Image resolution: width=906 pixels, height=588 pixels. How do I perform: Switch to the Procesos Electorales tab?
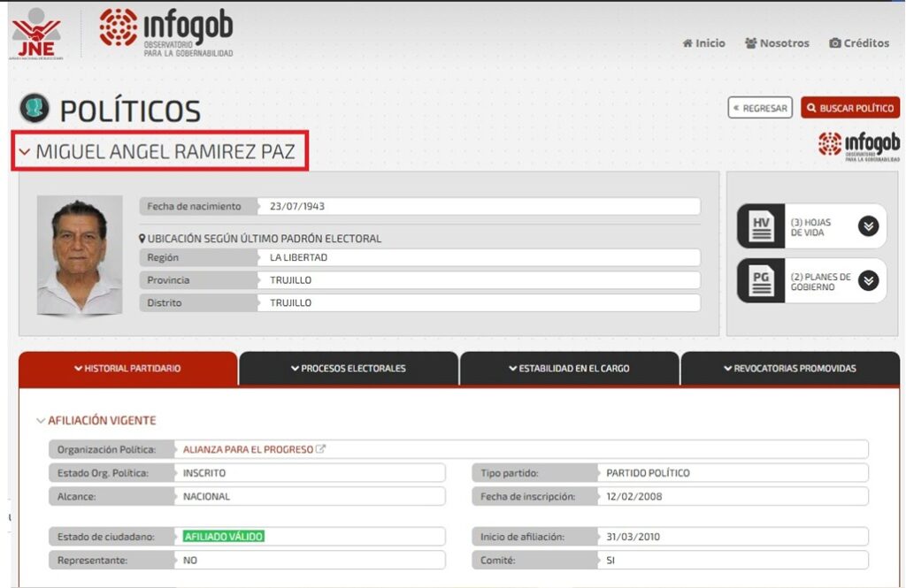click(x=349, y=369)
